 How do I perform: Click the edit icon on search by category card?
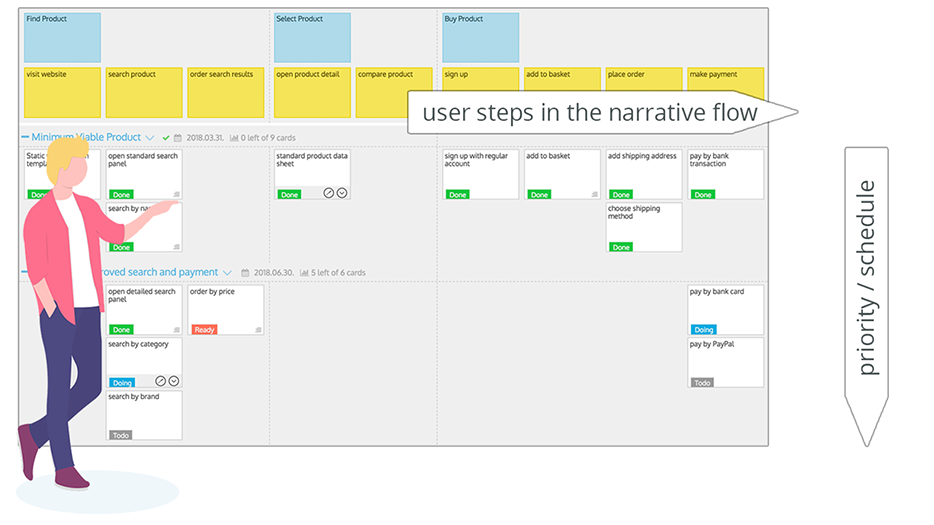point(160,381)
